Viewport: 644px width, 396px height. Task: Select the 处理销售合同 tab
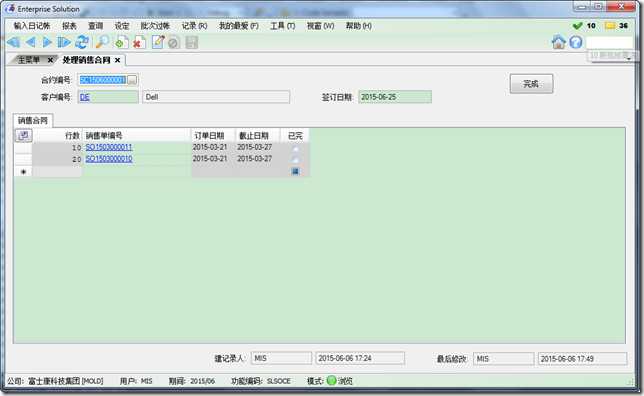pos(86,60)
